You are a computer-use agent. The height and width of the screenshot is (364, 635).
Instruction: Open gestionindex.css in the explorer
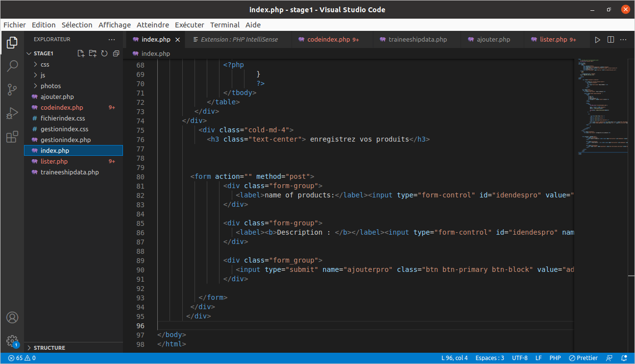coord(73,129)
